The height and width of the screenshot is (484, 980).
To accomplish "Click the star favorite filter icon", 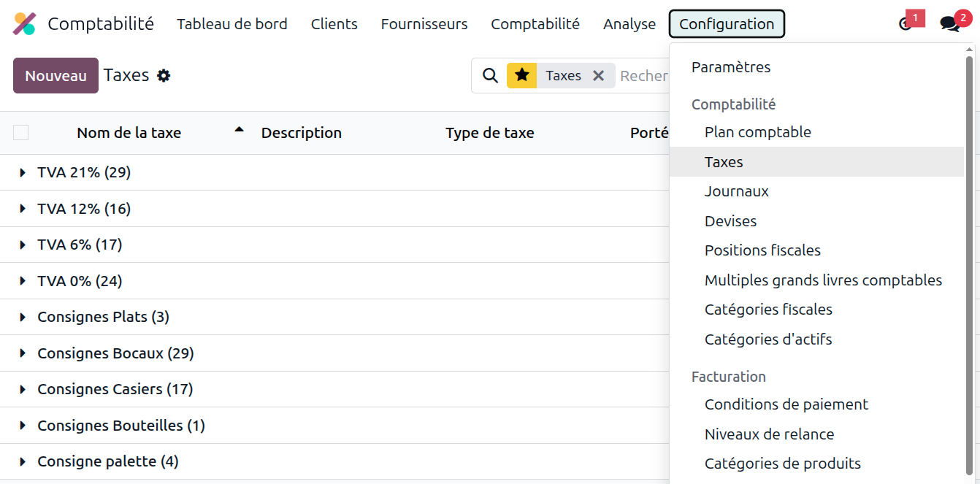I will (x=521, y=76).
